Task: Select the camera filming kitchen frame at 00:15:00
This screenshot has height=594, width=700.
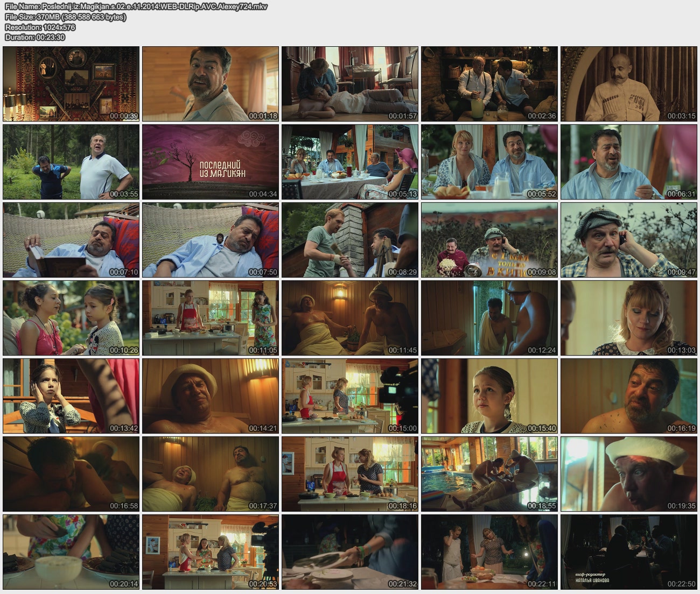Action: [x=350, y=396]
